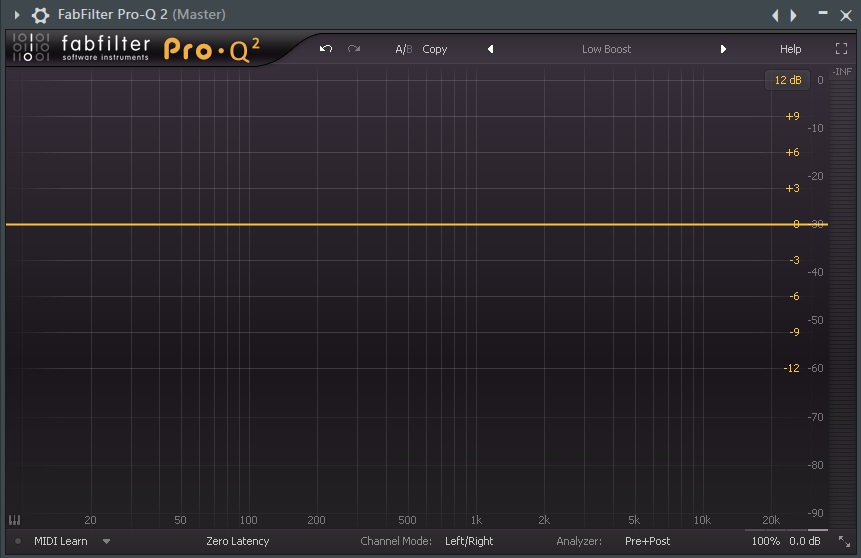Click the -12 gain scale label

791,369
